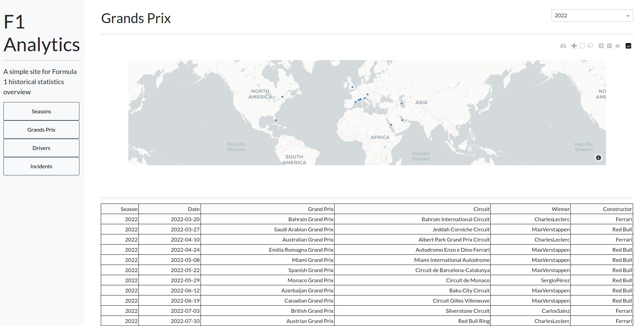The height and width of the screenshot is (326, 644).
Task: Go to the Seasons page
Action: click(x=41, y=111)
